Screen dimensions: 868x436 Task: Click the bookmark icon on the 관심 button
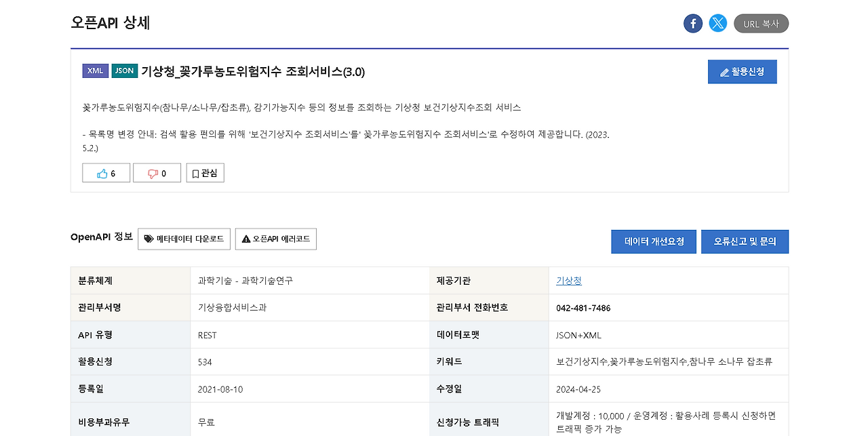pyautogui.click(x=196, y=172)
